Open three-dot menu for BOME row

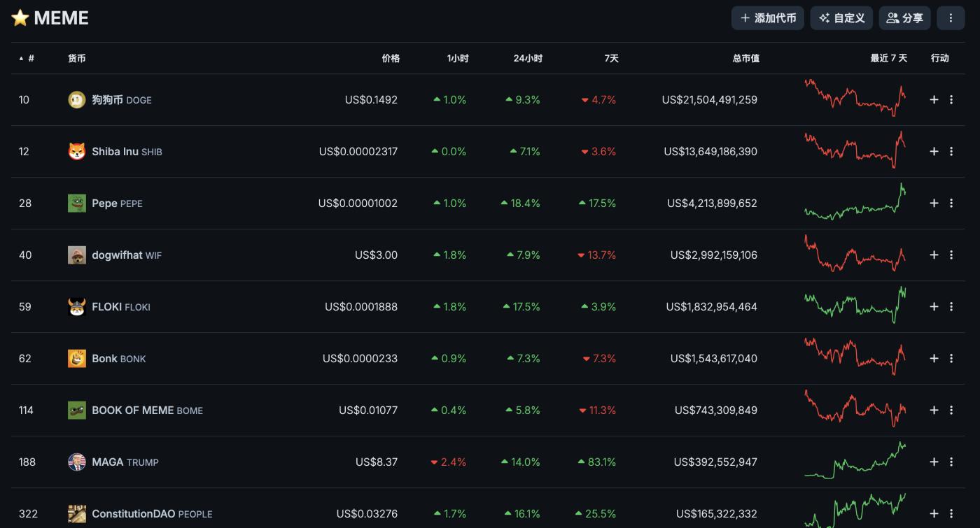click(951, 411)
